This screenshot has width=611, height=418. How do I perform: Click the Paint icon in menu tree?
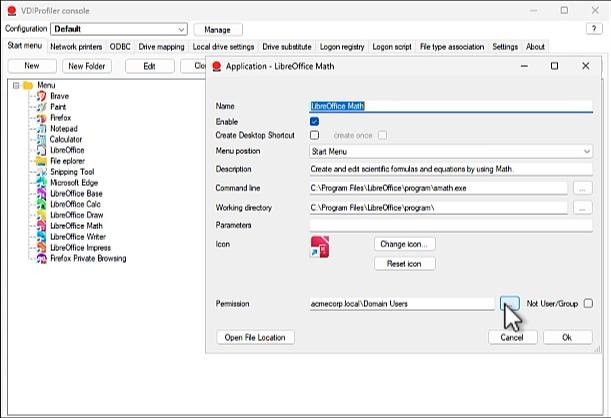coord(41,107)
